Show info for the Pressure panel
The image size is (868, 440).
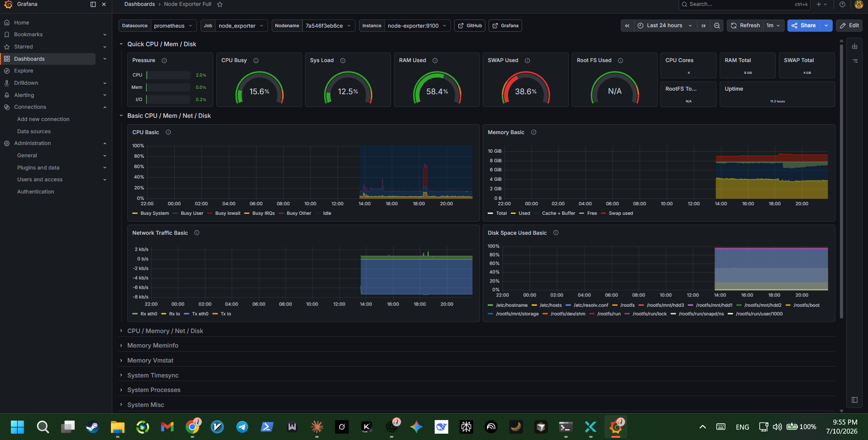(164, 60)
